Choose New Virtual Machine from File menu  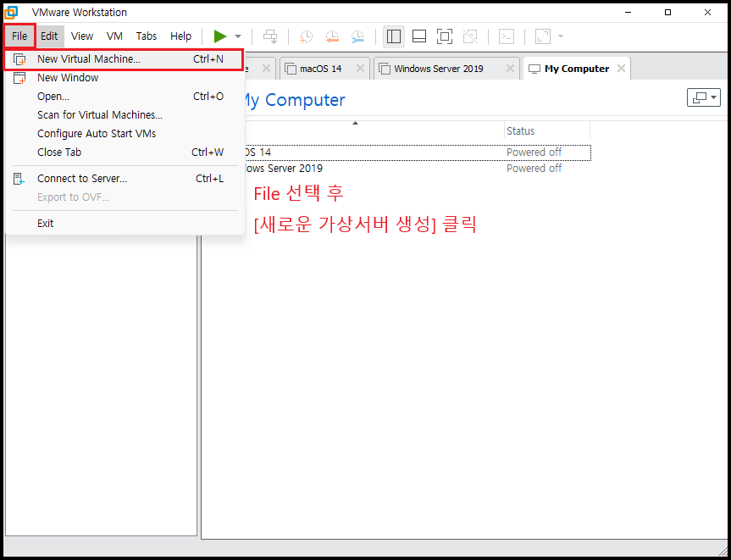point(124,59)
